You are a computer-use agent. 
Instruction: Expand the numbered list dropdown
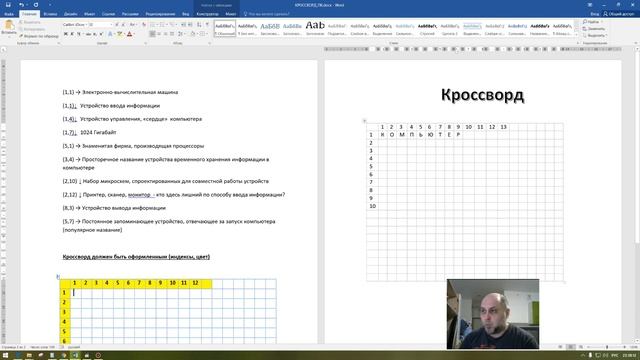click(167, 25)
